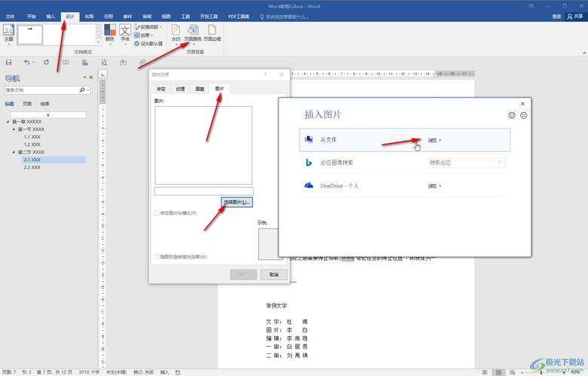
Task: Toggle 锁定图片纵横比 checkbox
Action: 157,214
